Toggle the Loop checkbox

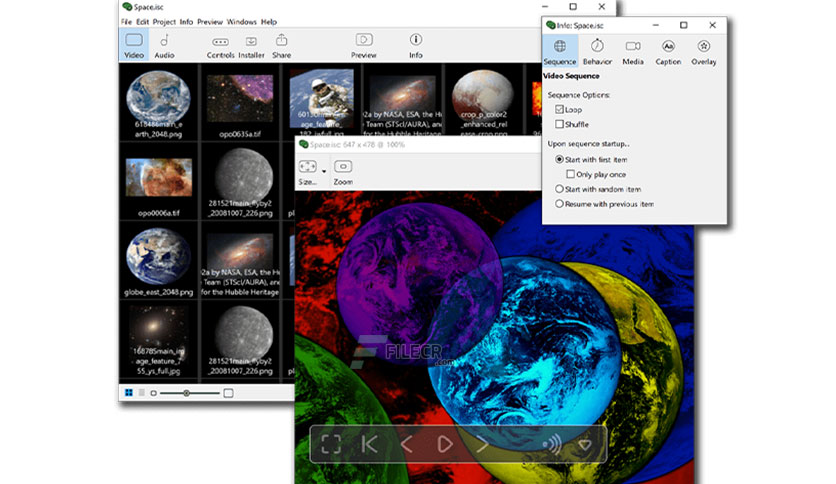click(559, 109)
